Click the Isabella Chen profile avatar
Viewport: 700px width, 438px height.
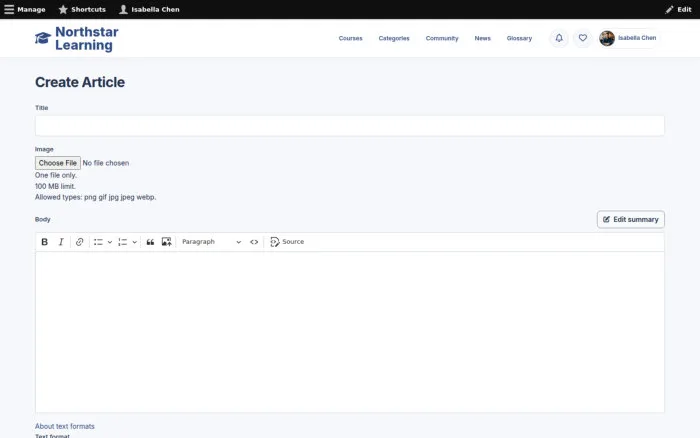607,38
